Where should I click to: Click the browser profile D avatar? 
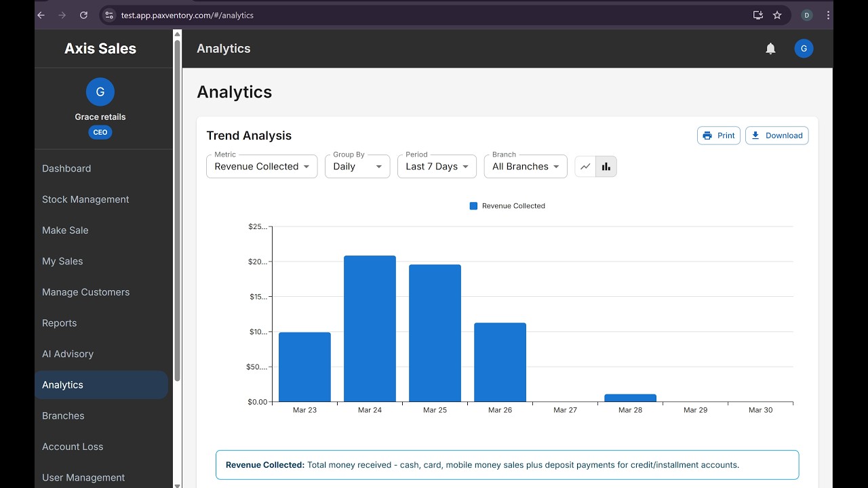coord(807,15)
